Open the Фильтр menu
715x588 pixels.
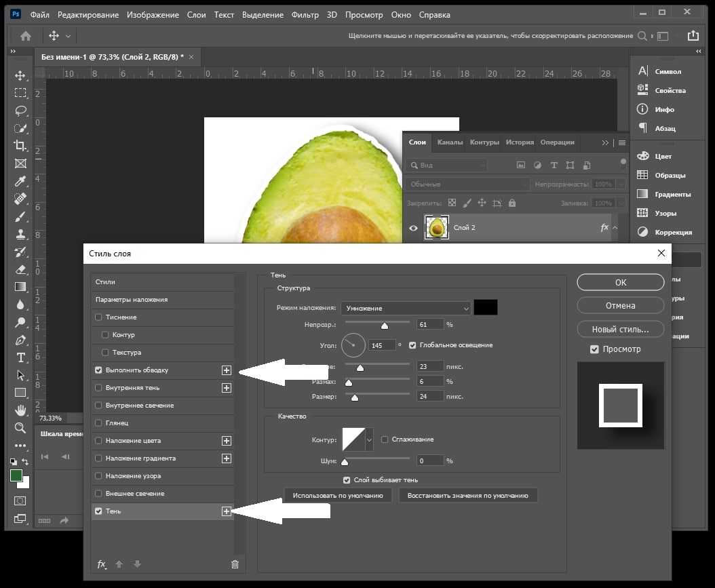[305, 14]
